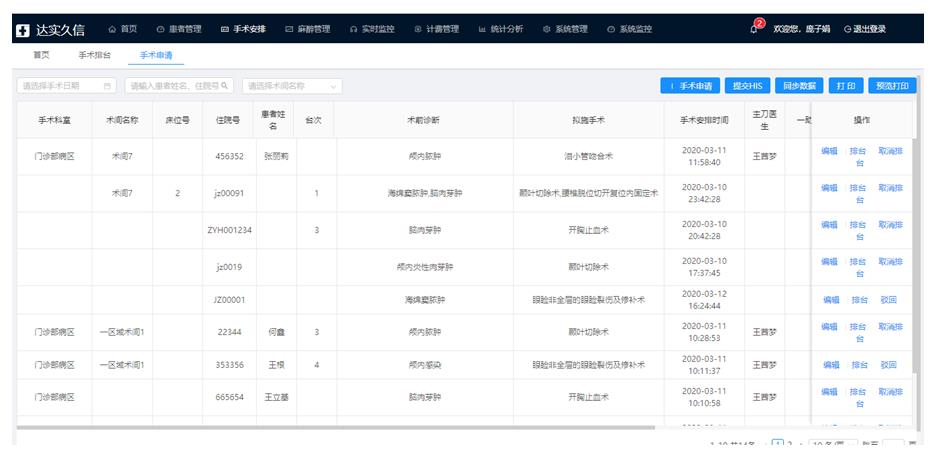Open 实时监控 in the top navigation
The width and height of the screenshot is (930, 450).
pos(372,30)
